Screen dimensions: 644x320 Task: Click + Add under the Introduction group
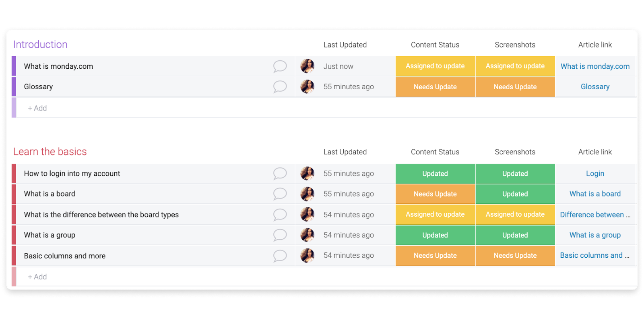pos(37,108)
